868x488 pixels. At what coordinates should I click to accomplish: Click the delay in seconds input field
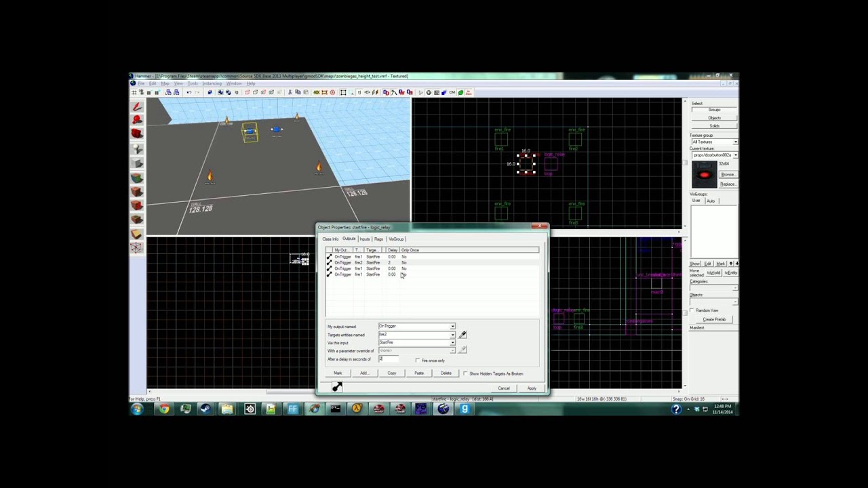(x=388, y=359)
